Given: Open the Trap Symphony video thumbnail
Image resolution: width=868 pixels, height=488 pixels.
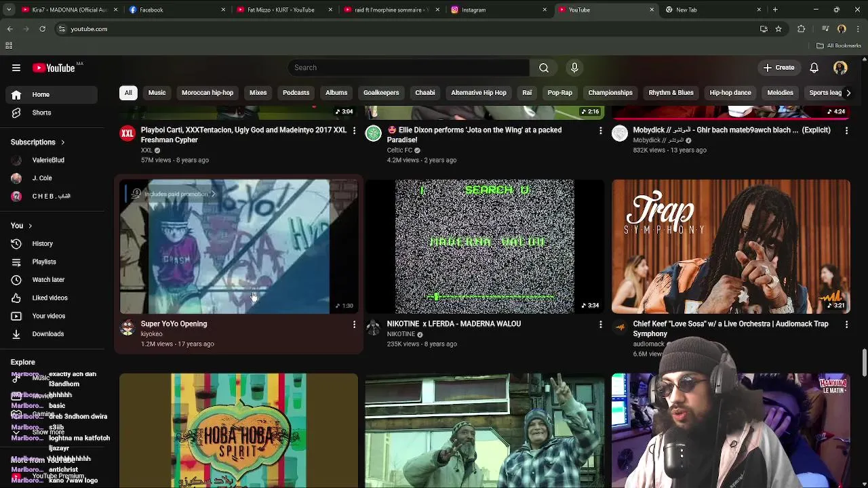Looking at the screenshot, I should [x=730, y=247].
